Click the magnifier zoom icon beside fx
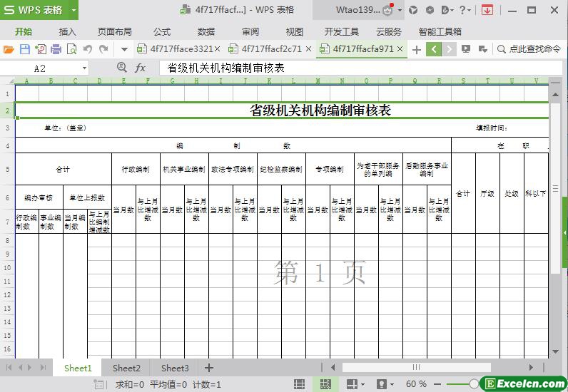The height and width of the screenshot is (392, 568). click(x=122, y=67)
